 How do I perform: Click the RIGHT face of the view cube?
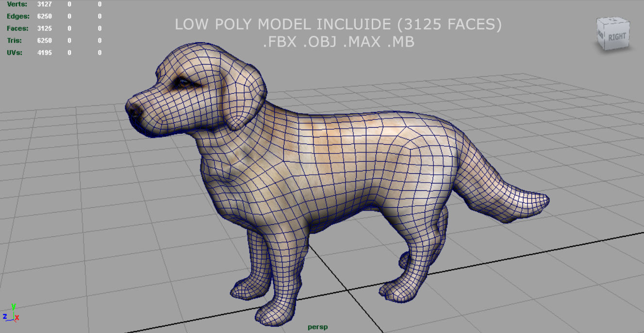click(x=618, y=36)
